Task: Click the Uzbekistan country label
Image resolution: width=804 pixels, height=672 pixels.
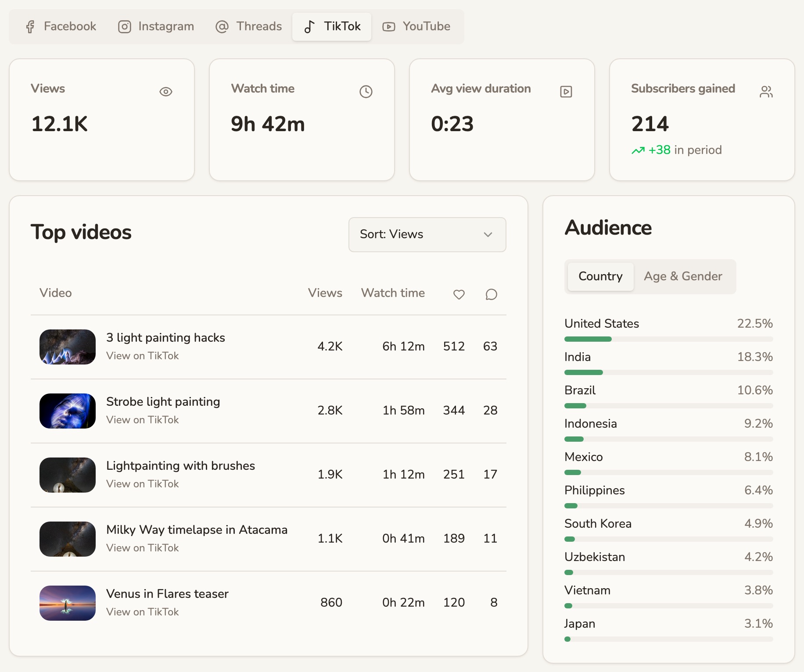Action: 595,557
